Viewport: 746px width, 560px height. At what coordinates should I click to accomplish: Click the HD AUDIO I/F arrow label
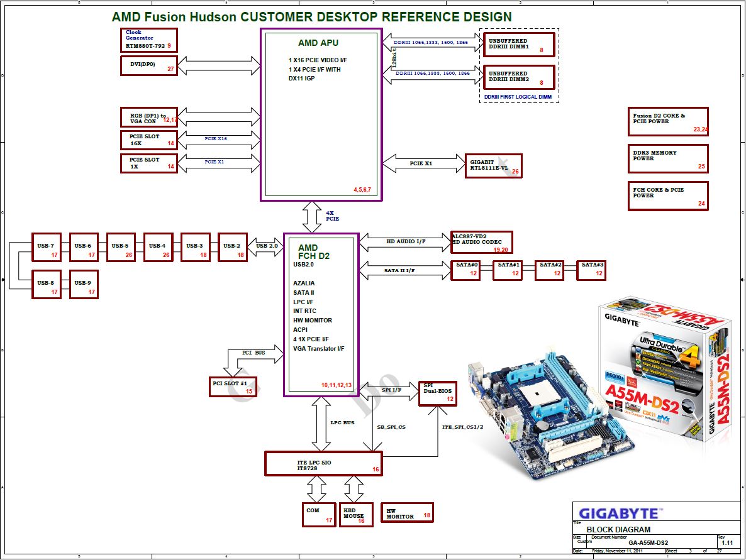[x=406, y=241]
